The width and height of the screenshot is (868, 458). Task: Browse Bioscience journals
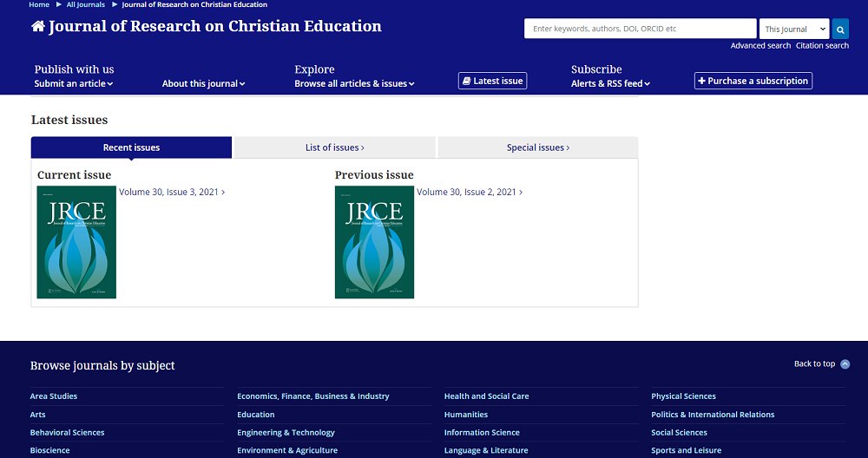(49, 450)
